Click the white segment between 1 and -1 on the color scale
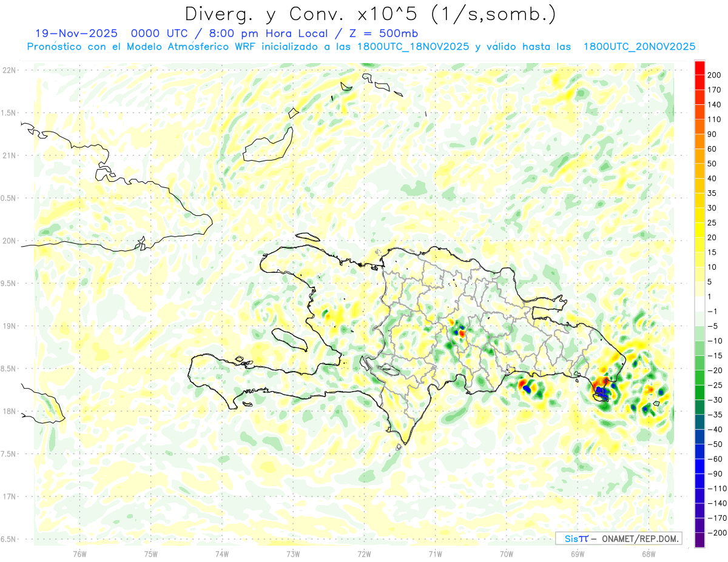The width and height of the screenshot is (728, 562). 700,304
